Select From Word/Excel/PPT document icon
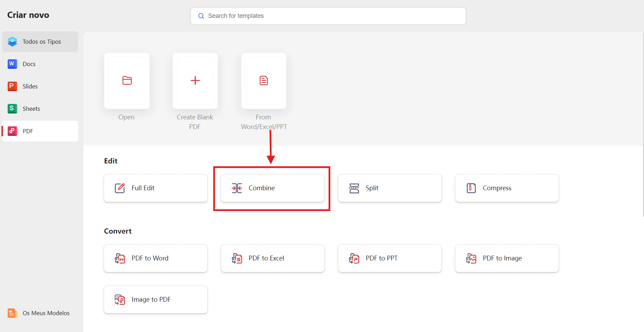644x332 pixels. (263, 81)
